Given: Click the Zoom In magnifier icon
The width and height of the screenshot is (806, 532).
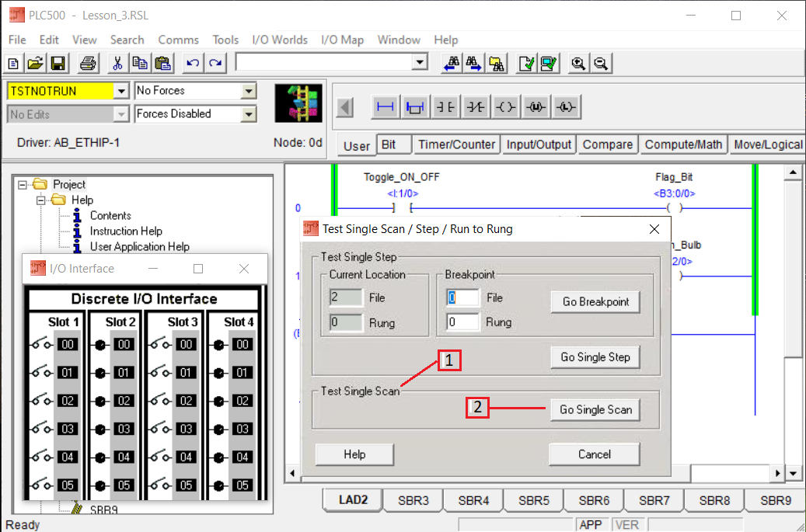Looking at the screenshot, I should 579,63.
